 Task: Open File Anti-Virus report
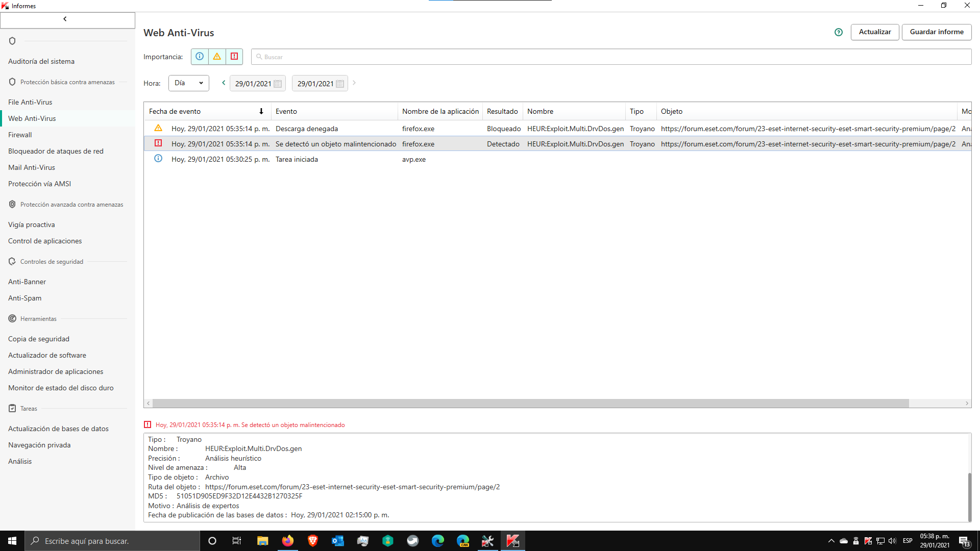point(30,102)
